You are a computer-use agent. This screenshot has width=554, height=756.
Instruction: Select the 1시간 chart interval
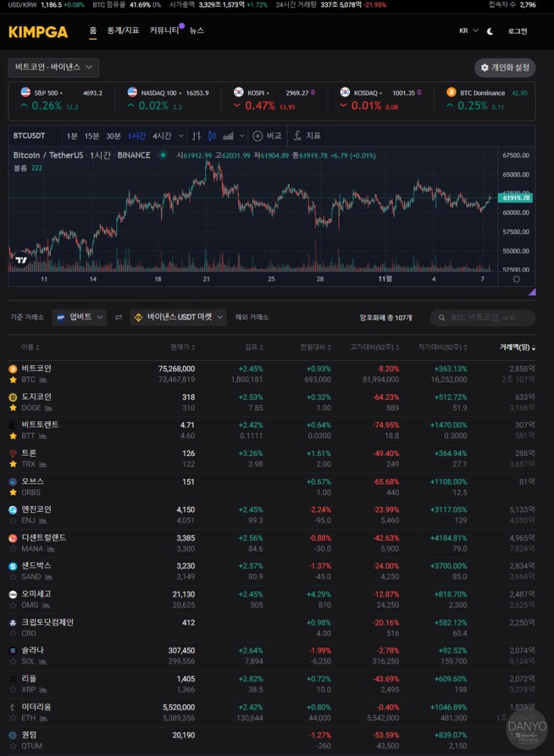click(136, 136)
